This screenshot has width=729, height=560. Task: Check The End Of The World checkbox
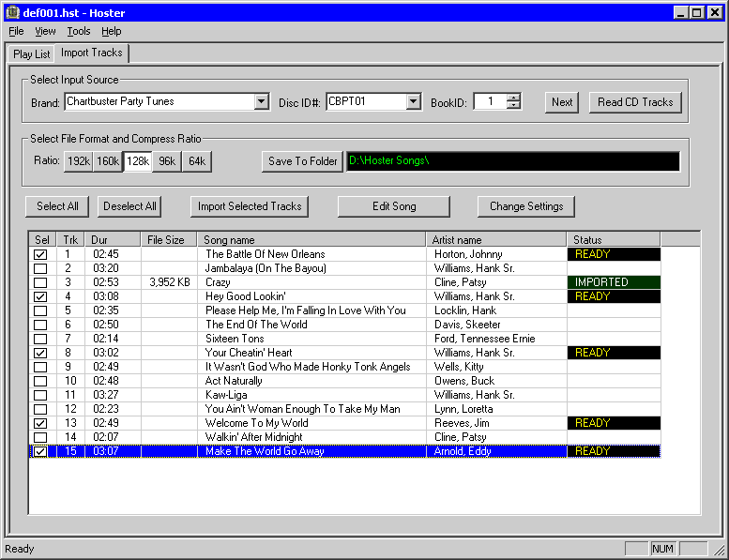[x=40, y=325]
